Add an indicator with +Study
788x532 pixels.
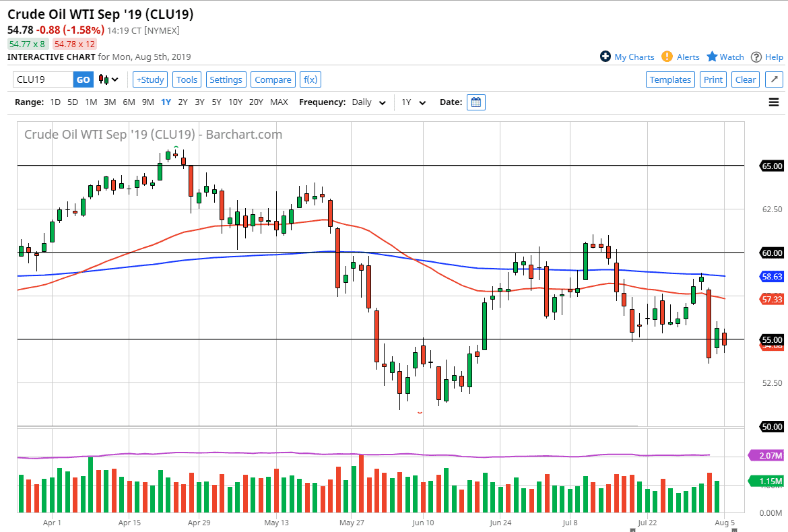150,79
